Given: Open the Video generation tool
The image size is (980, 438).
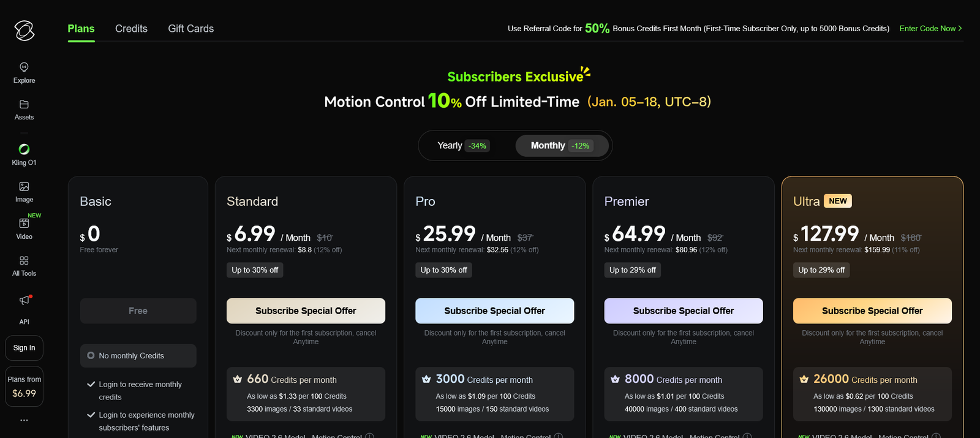Looking at the screenshot, I should 24,224.
